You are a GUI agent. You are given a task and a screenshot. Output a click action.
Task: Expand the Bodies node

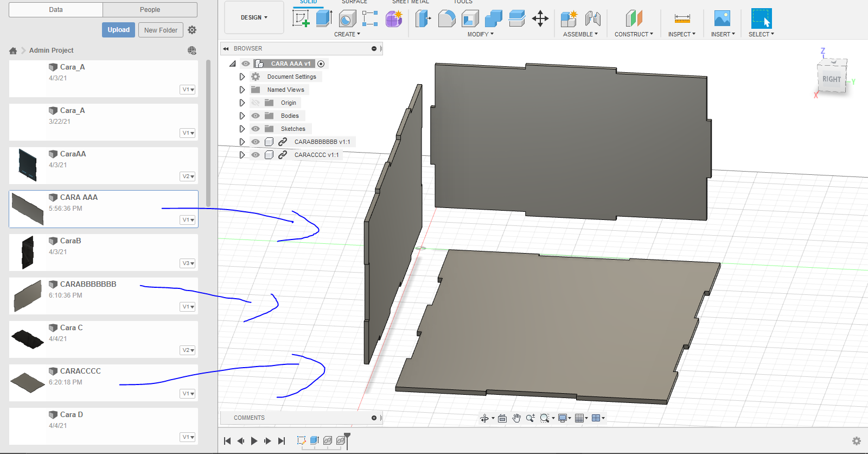point(242,116)
